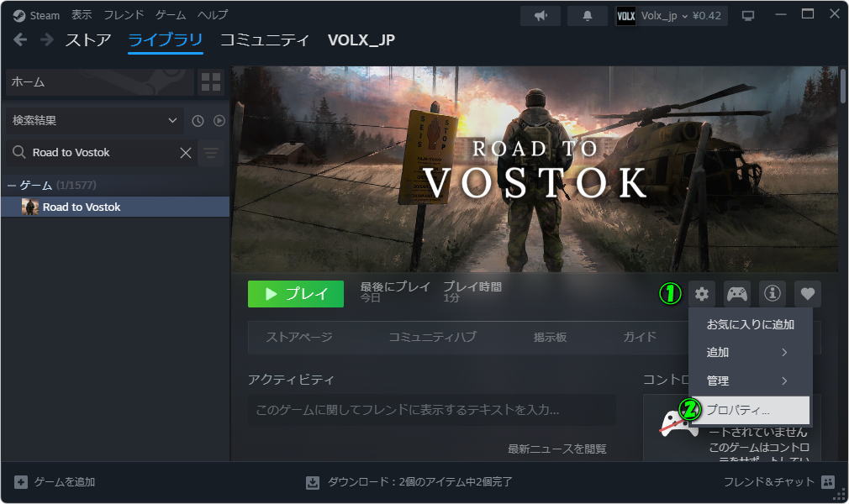This screenshot has width=849, height=504.
Task: Click the recent activity clock icon
Action: coord(198,121)
